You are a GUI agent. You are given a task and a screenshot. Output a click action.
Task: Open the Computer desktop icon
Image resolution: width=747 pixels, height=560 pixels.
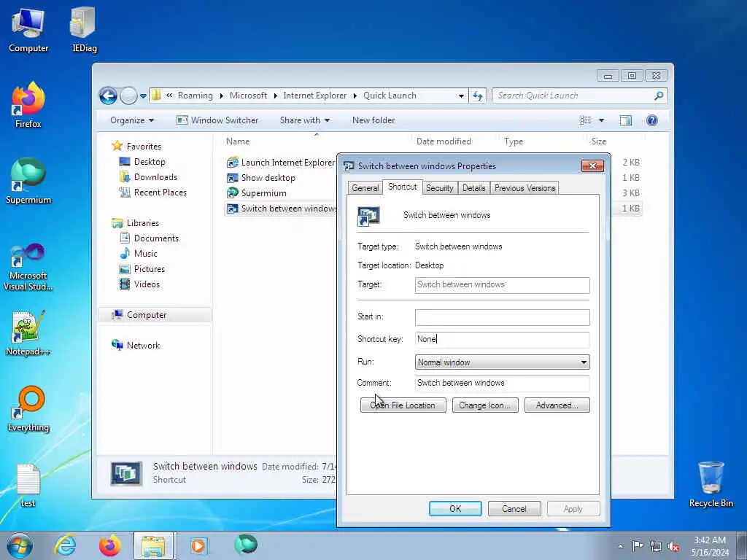click(28, 29)
